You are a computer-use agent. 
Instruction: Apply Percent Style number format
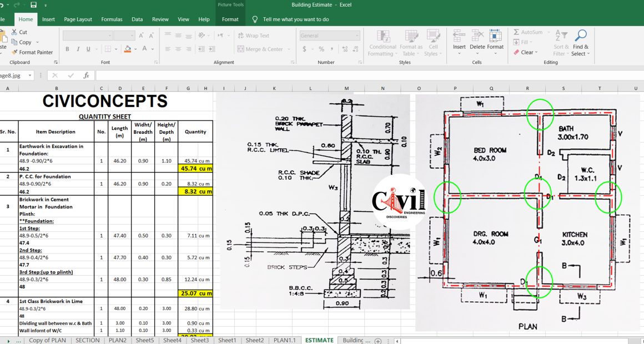[x=321, y=49]
